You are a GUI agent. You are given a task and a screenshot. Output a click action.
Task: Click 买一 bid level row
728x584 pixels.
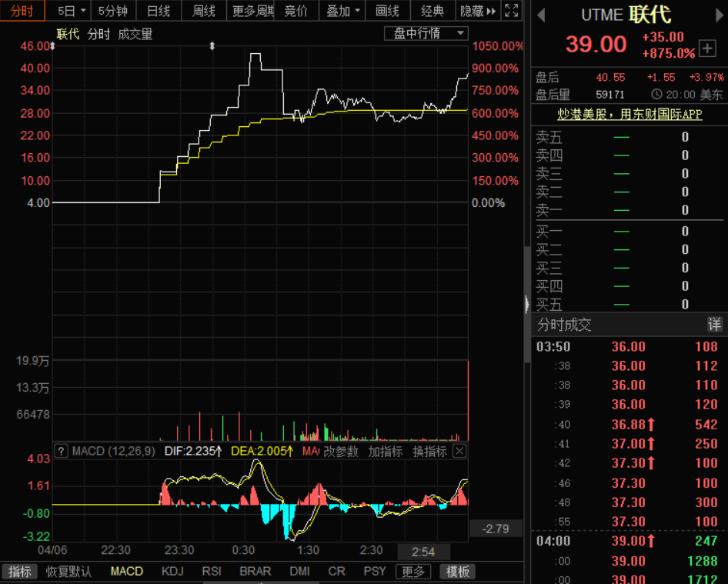(x=629, y=231)
